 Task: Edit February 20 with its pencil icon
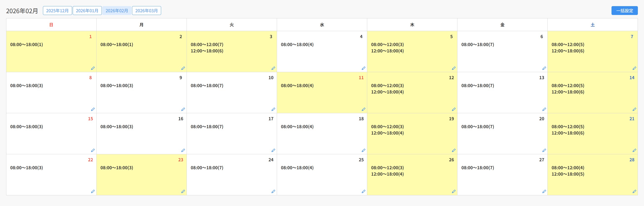coord(544,150)
